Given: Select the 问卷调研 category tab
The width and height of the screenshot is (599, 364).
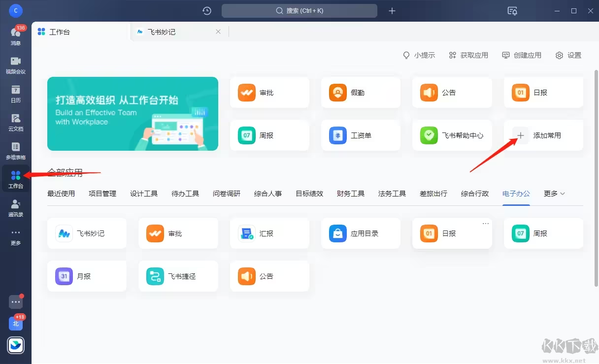Looking at the screenshot, I should 227,194.
